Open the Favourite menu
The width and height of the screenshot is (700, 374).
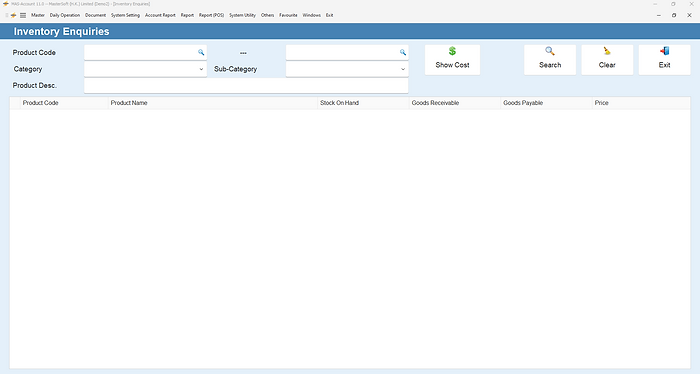(x=288, y=15)
